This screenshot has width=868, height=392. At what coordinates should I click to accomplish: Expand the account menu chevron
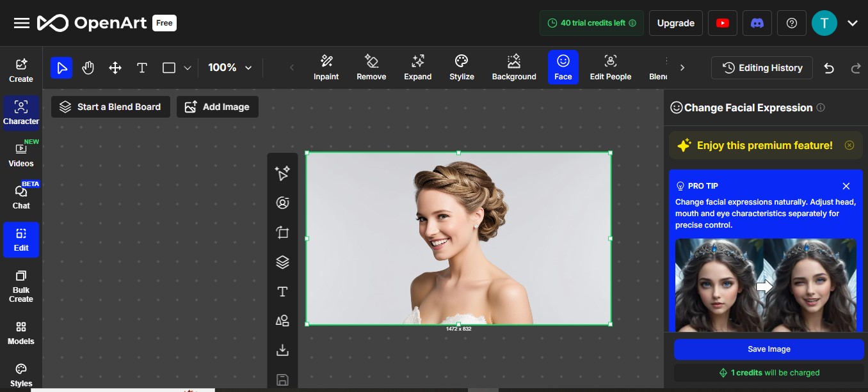tap(852, 24)
